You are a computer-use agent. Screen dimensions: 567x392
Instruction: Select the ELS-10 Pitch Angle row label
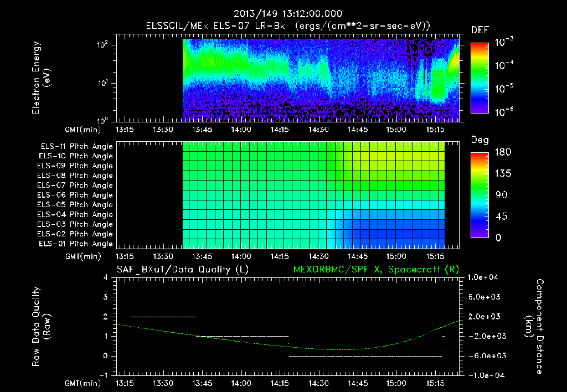click(76, 156)
